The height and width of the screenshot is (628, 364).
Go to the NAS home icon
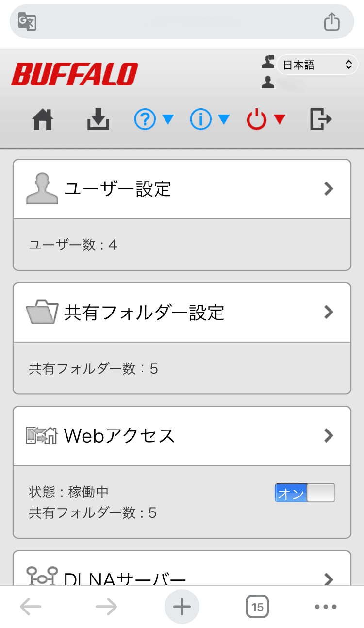coord(43,119)
